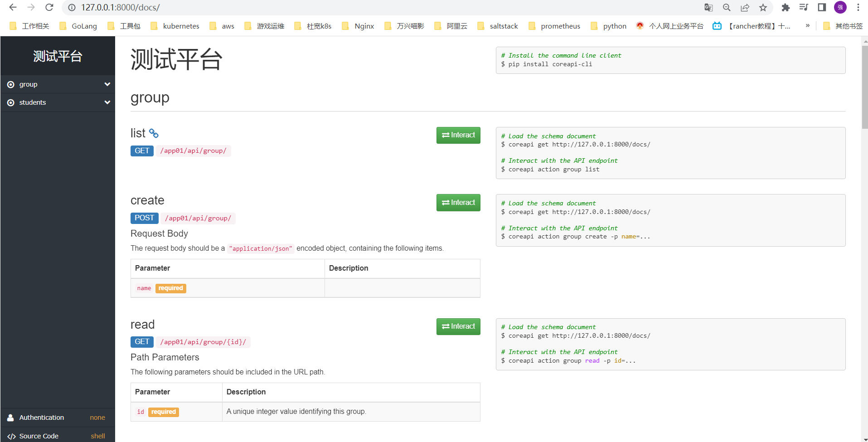Click Interact button for the list endpoint
Screen dimensions: 868x442
coord(458,135)
